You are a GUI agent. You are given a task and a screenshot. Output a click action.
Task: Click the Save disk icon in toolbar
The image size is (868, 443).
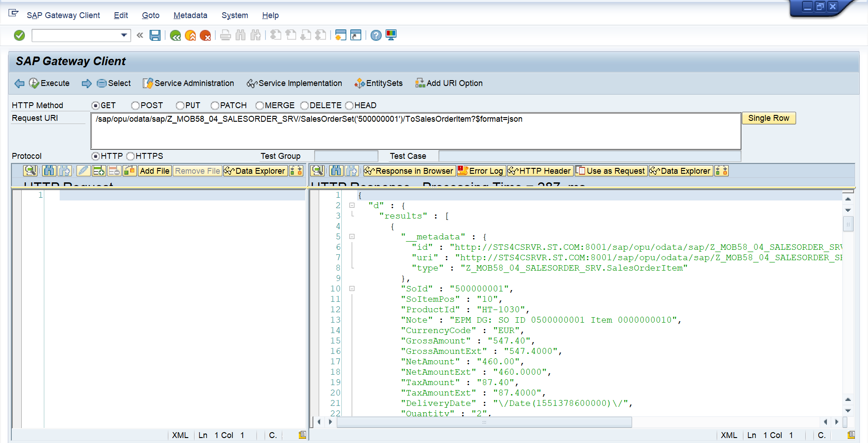tap(155, 35)
